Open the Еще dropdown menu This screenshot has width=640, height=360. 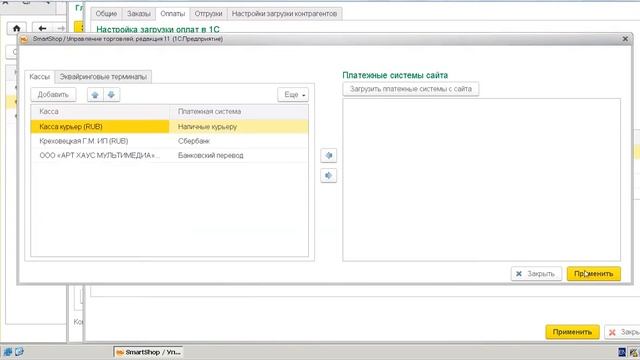point(293,95)
